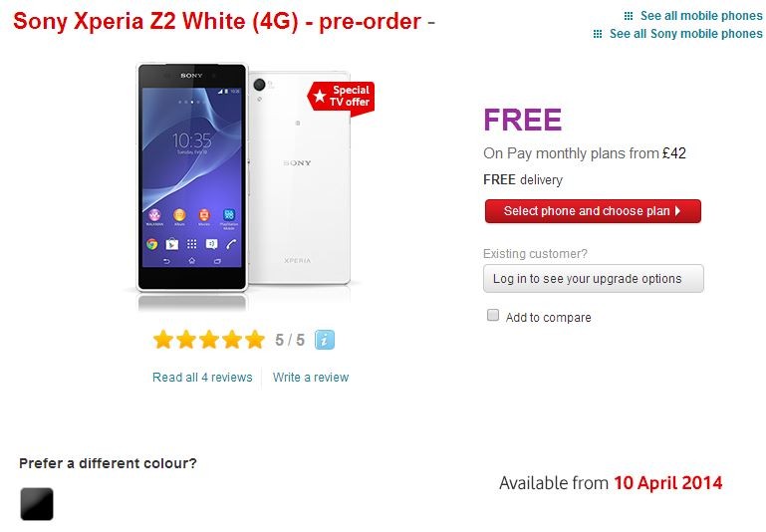
Task: Click the first gold rating star
Action: (163, 340)
